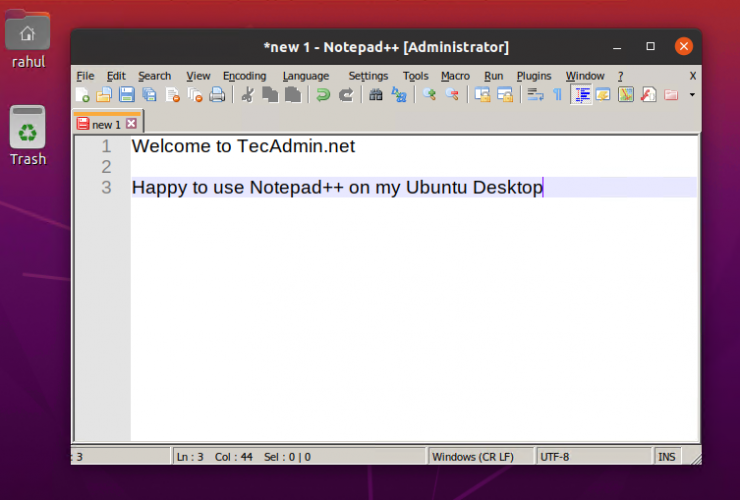Open the Encoding menu
The image size is (740, 500).
pyautogui.click(x=244, y=76)
